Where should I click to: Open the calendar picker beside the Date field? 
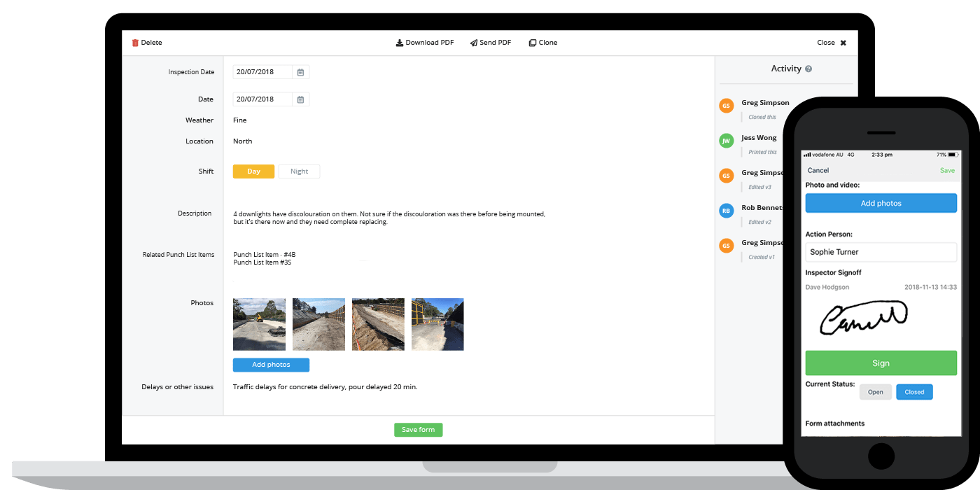(x=300, y=99)
